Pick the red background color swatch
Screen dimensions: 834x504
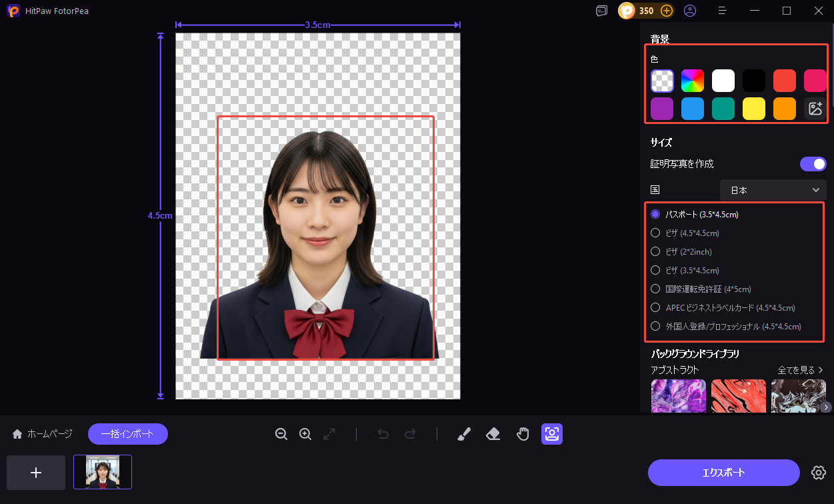(x=784, y=81)
